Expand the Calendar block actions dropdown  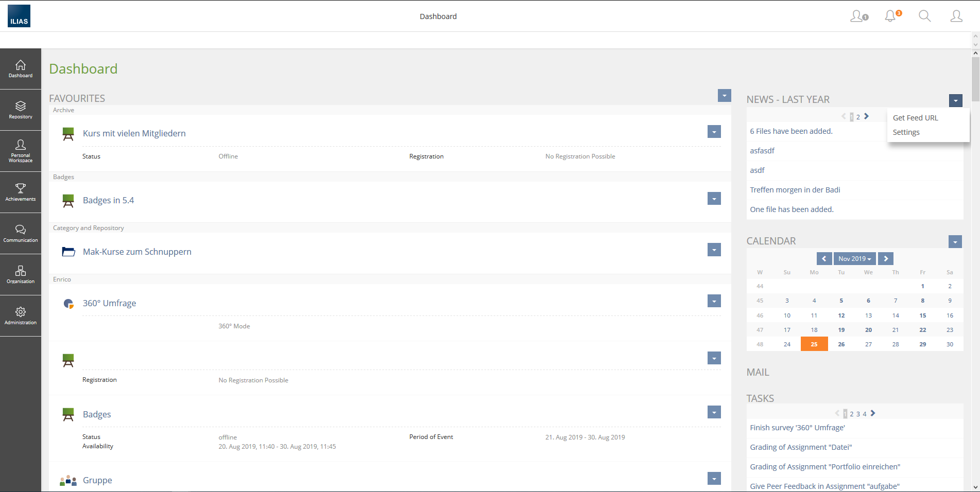(x=955, y=242)
